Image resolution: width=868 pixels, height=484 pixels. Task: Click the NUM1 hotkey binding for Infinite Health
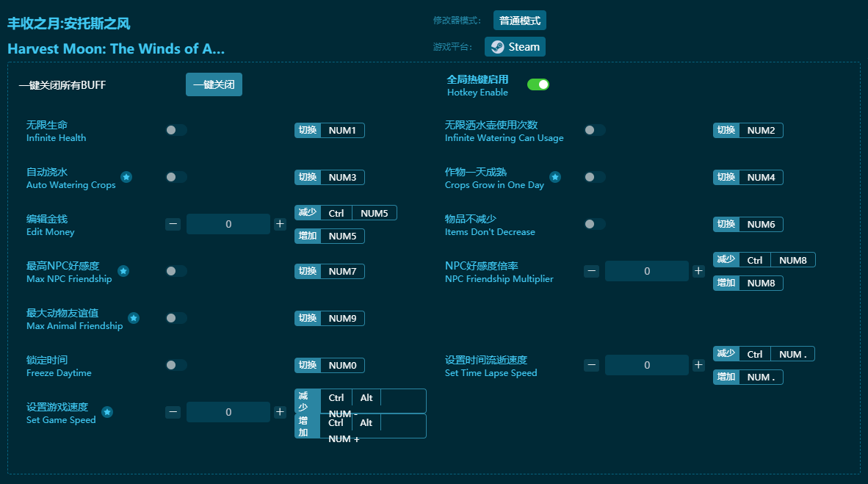(x=342, y=130)
